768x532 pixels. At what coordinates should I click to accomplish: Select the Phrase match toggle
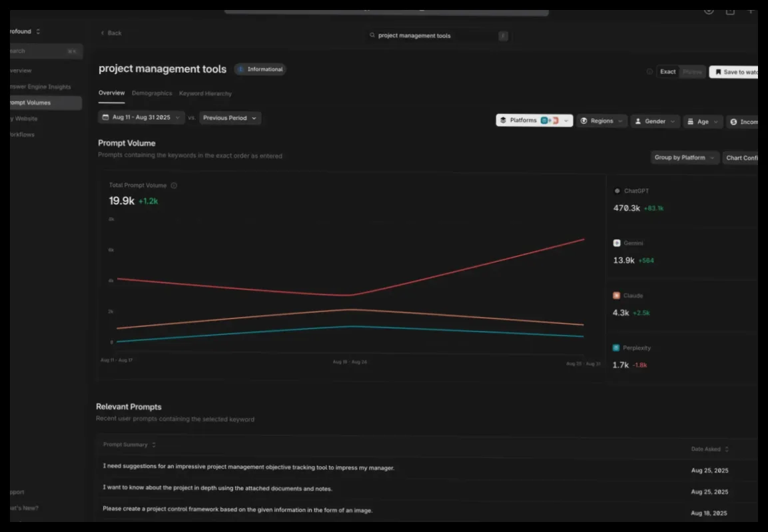point(692,72)
